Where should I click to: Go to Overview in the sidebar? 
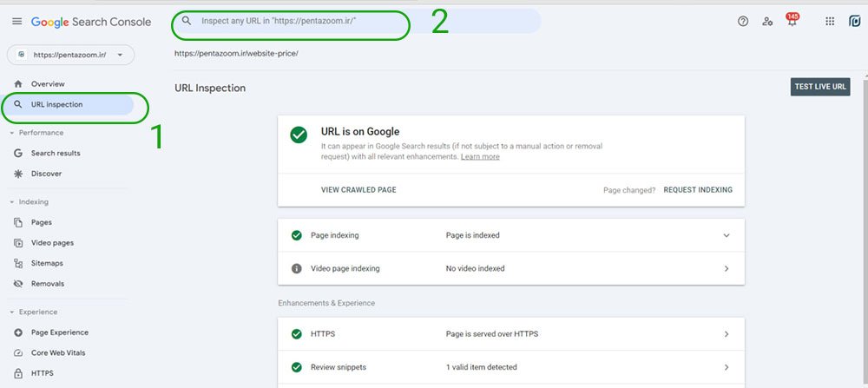[x=48, y=84]
